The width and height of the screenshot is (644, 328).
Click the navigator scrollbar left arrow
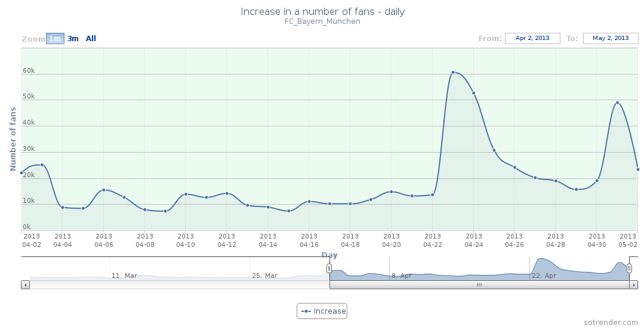[x=25, y=285]
